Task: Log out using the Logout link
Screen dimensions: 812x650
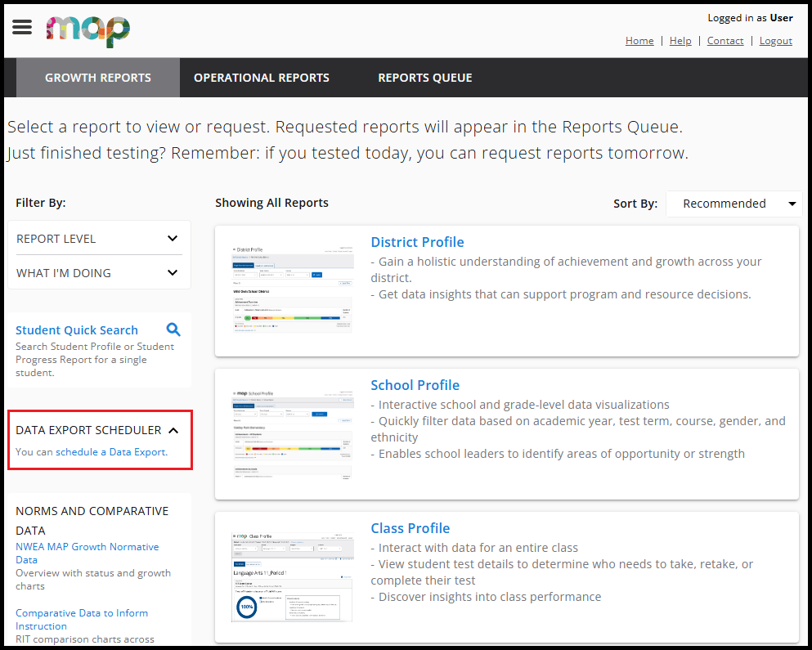Action: click(775, 41)
